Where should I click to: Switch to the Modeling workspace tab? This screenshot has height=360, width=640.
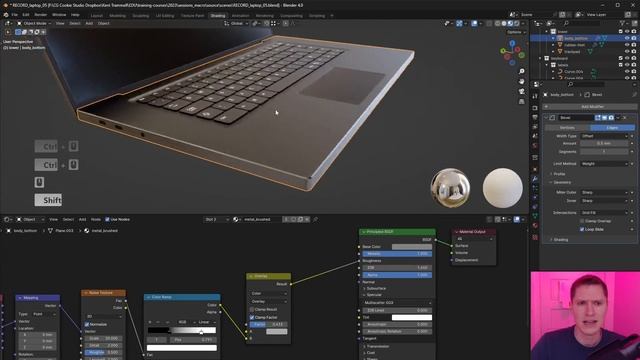coord(118,16)
